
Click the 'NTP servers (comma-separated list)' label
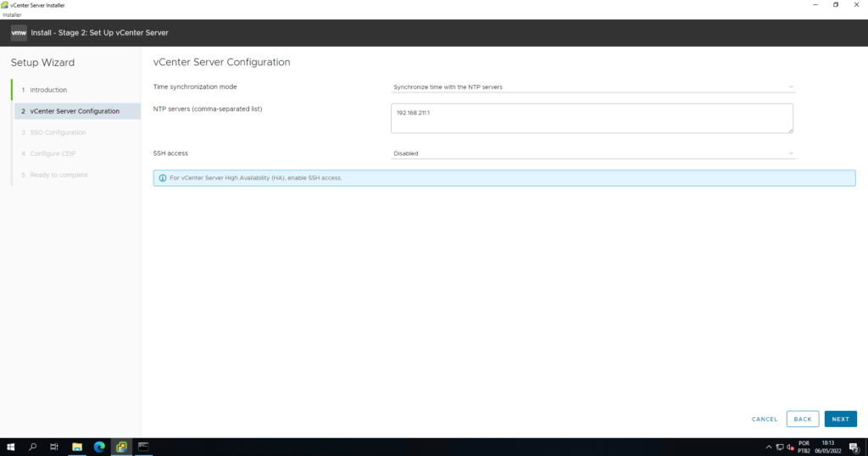[208, 109]
